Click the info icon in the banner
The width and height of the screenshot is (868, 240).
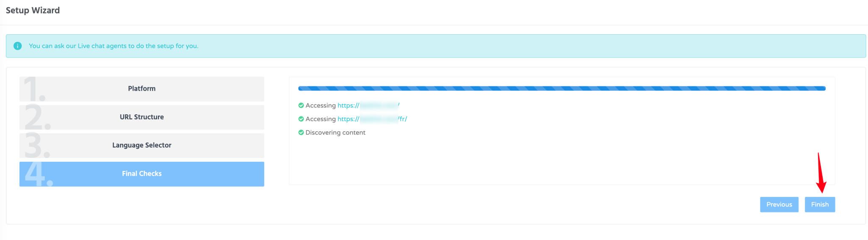click(x=17, y=46)
